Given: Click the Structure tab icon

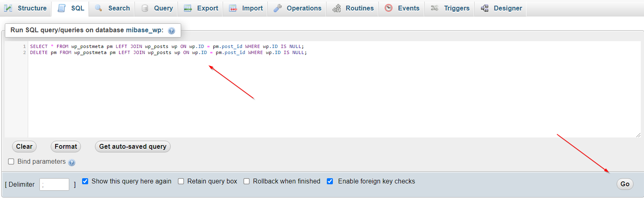Looking at the screenshot, I should click(8, 8).
